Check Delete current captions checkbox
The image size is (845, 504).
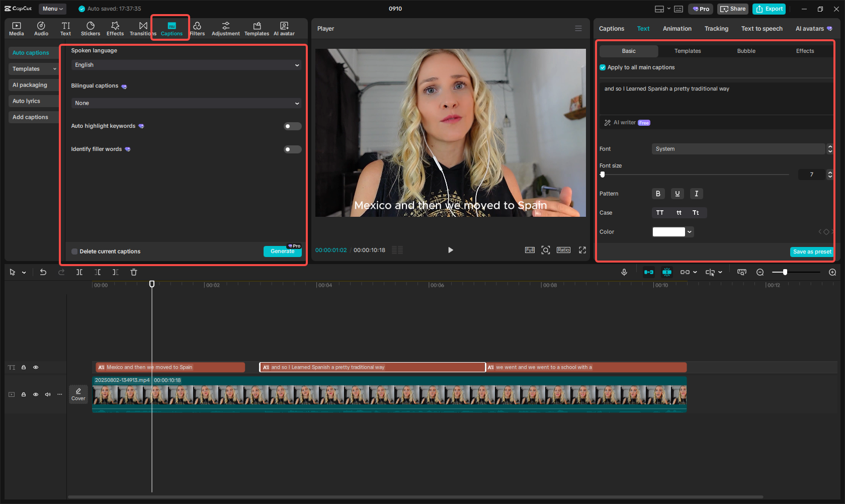click(74, 251)
